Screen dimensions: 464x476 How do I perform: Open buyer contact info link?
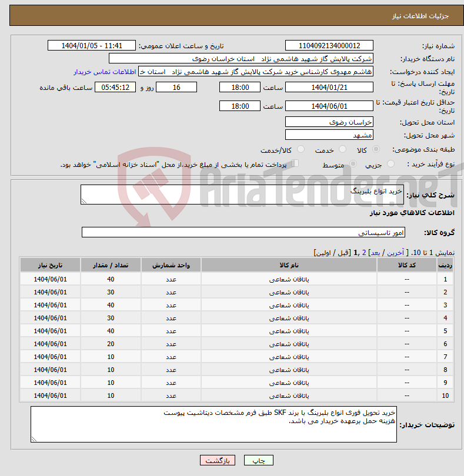[105, 72]
